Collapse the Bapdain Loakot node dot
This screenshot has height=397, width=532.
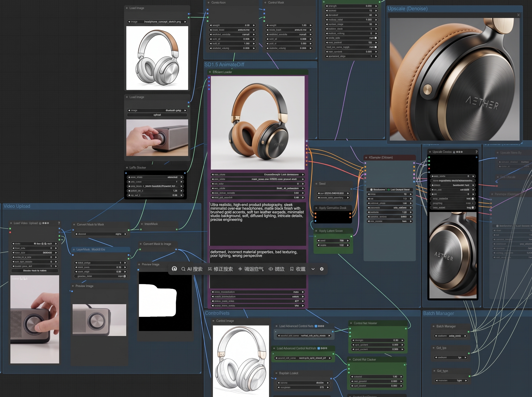coord(276,373)
